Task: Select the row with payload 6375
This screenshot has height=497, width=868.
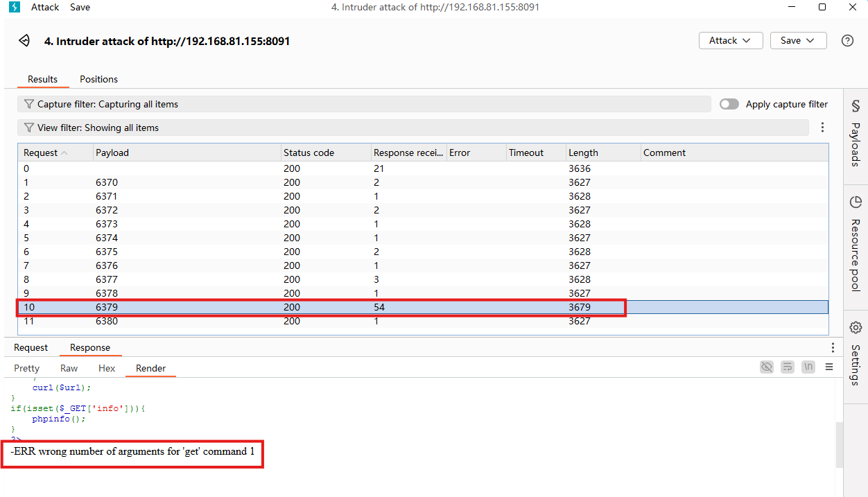Action: pos(423,252)
